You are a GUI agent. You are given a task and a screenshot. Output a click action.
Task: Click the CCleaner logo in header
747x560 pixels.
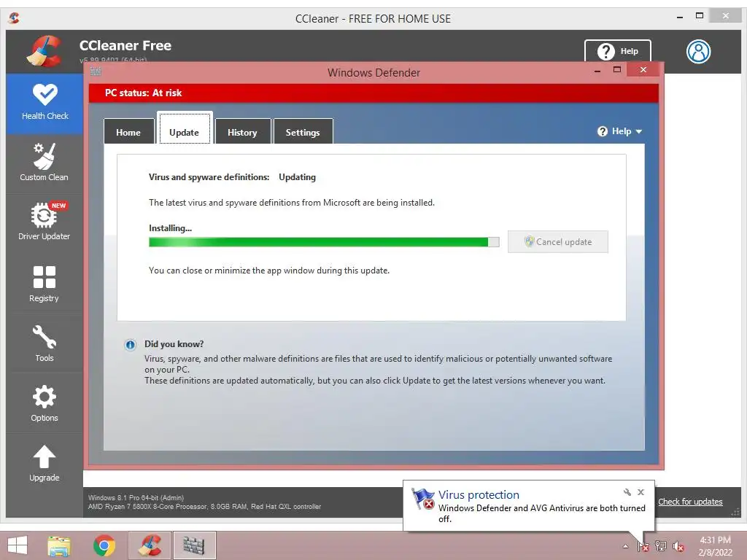tap(44, 50)
